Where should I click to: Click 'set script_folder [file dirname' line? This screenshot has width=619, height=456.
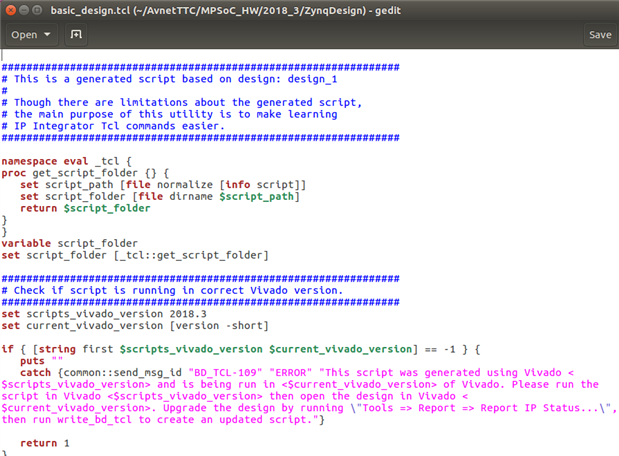pyautogui.click(x=160, y=197)
